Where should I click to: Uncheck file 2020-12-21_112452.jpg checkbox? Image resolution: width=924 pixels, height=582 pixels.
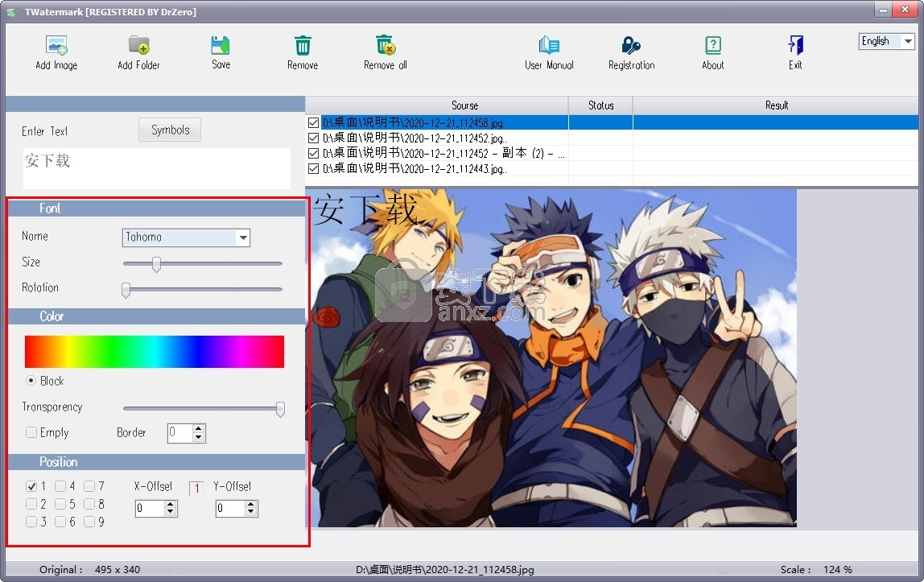[314, 138]
